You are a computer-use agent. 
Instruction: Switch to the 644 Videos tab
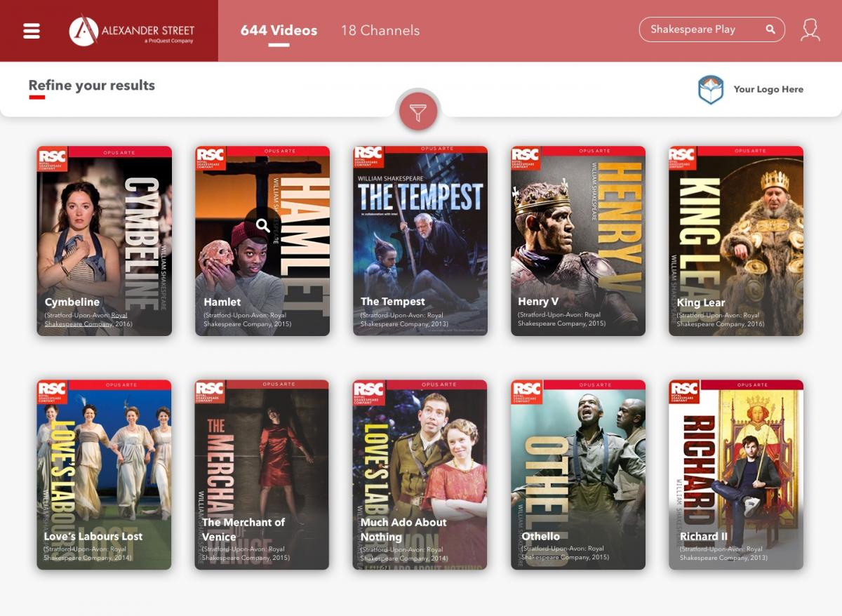tap(279, 31)
